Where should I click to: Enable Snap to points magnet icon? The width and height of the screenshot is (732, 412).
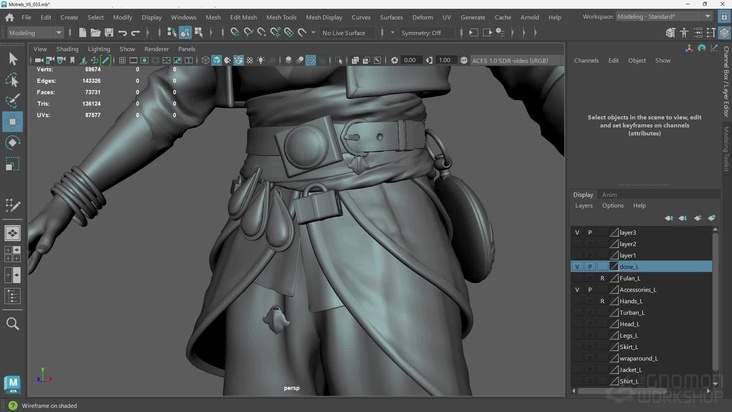coord(262,33)
